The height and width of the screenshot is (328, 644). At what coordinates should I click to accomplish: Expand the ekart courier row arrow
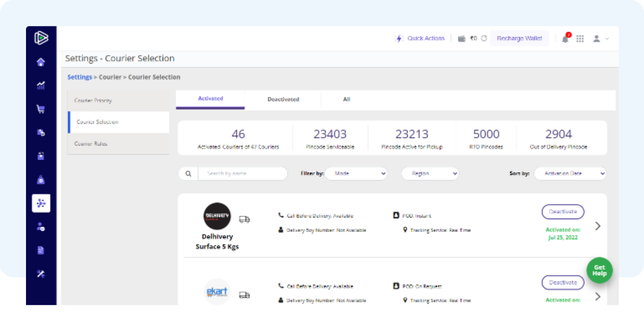coord(598,297)
